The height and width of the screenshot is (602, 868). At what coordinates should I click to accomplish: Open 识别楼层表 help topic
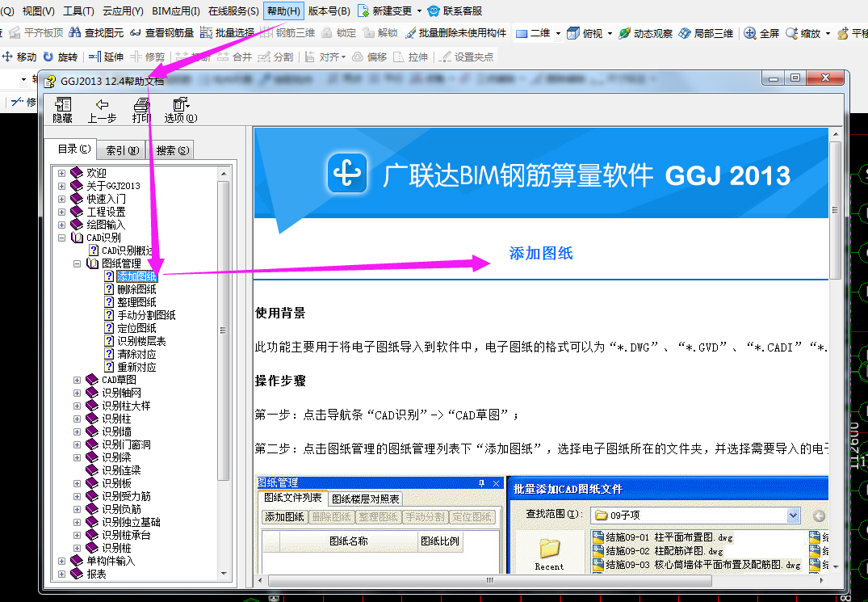coord(141,341)
